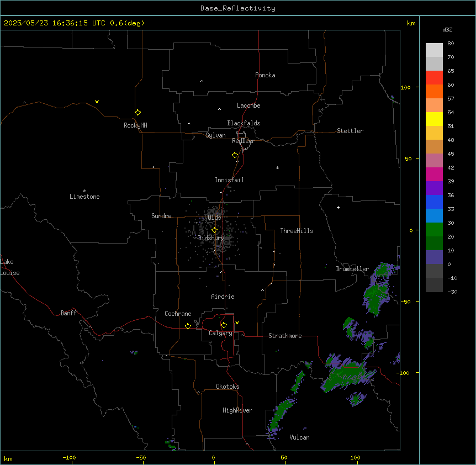476x465 pixels.
Task: Select the Didsbury label
Action: tap(211, 238)
